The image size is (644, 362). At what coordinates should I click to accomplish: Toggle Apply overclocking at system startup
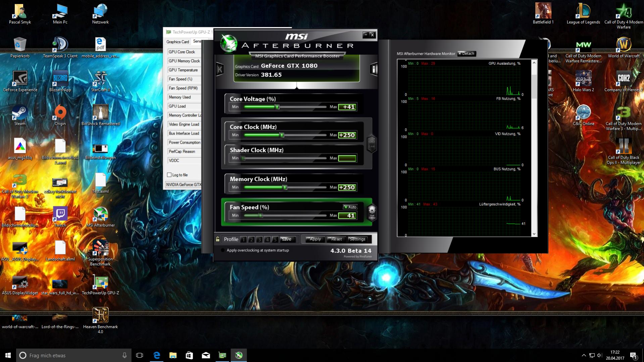[222, 250]
